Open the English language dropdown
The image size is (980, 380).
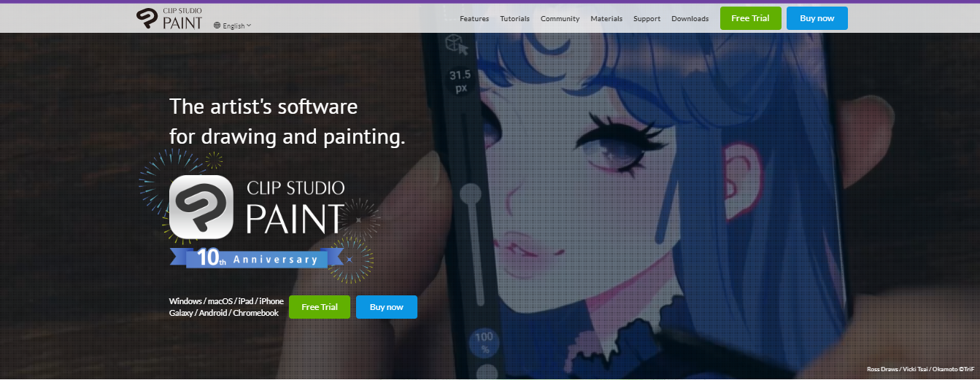tap(233, 26)
